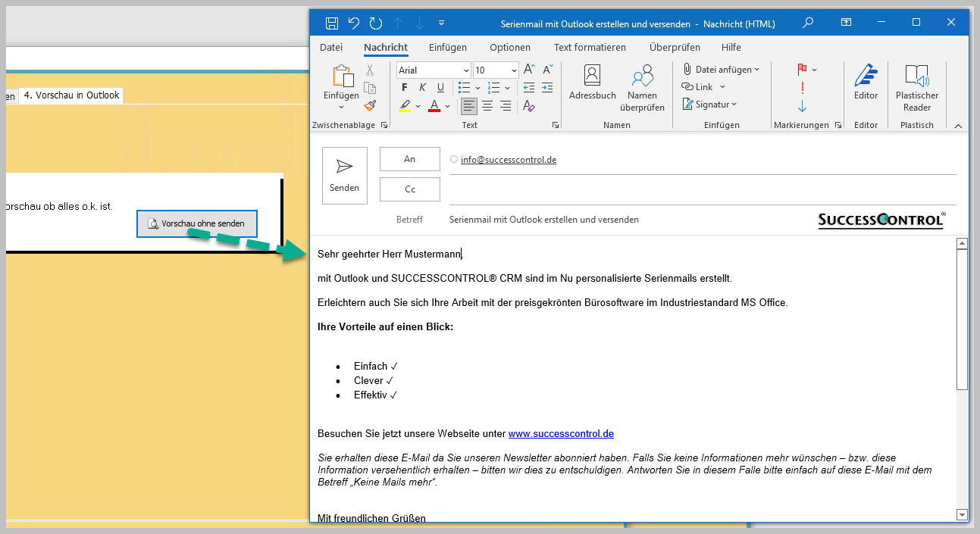980x534 pixels.
Task: Mark message as high importance (red exclamation)
Action: (802, 88)
